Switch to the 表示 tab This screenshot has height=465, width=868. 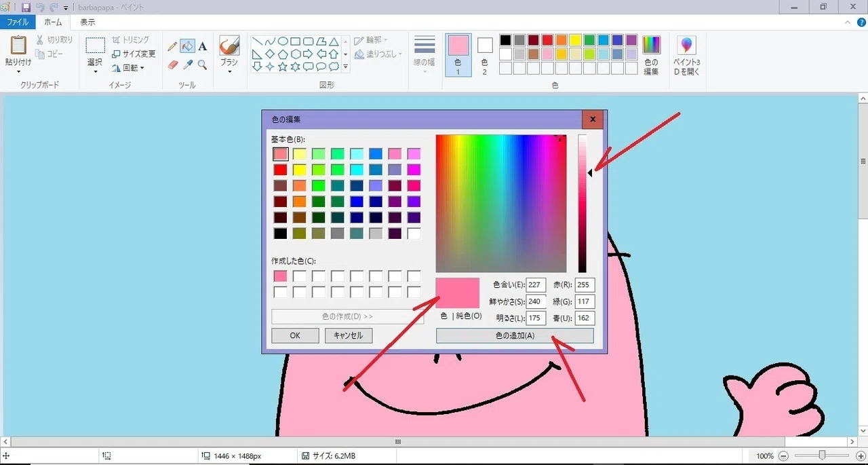[87, 22]
